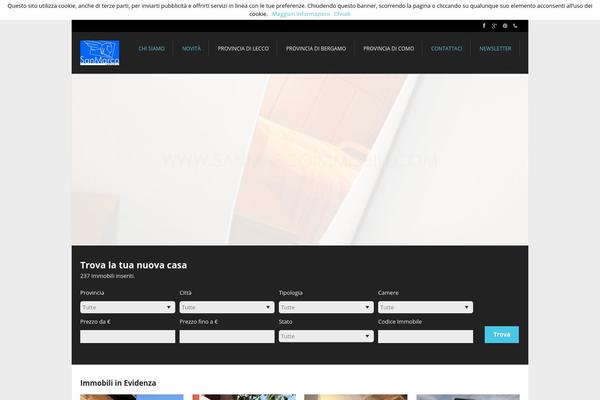Image resolution: width=600 pixels, height=400 pixels.
Task: Click the phone icon in top bar
Action: tap(515, 26)
